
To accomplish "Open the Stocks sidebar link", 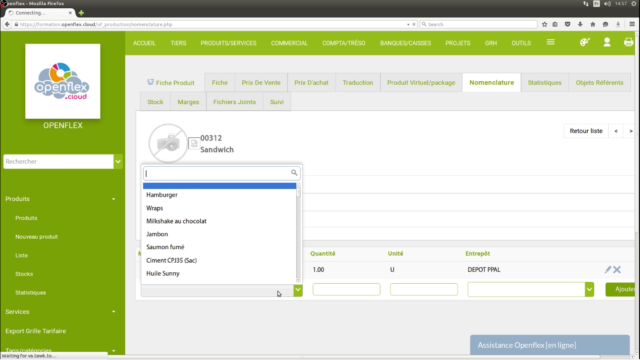I will [24, 274].
